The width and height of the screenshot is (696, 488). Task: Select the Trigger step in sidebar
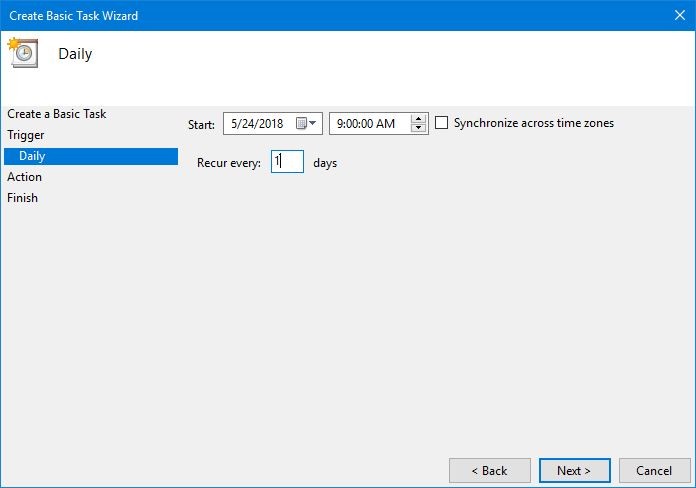pyautogui.click(x=26, y=135)
